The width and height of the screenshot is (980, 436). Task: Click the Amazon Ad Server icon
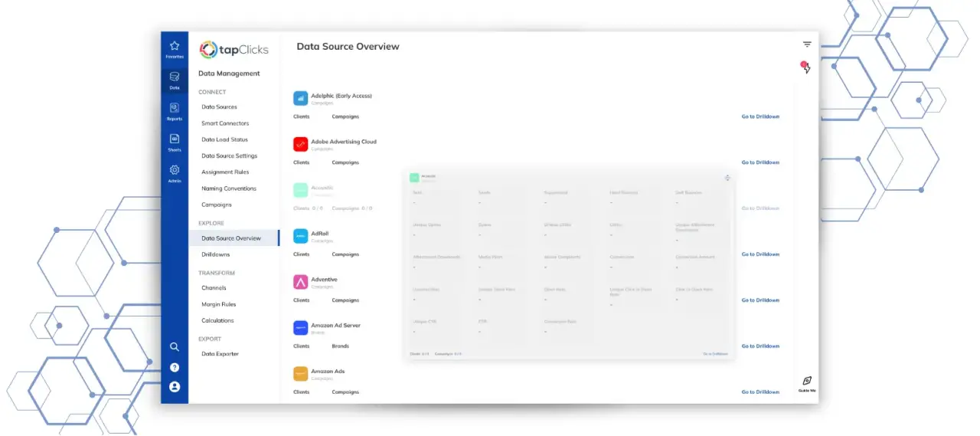click(x=301, y=328)
